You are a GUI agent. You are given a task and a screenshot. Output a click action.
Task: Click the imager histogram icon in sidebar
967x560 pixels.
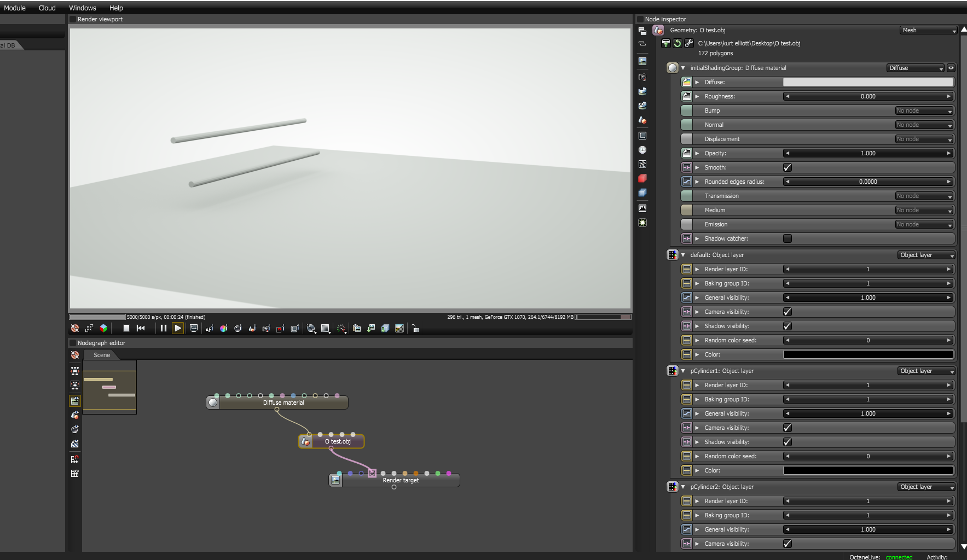pos(642,208)
